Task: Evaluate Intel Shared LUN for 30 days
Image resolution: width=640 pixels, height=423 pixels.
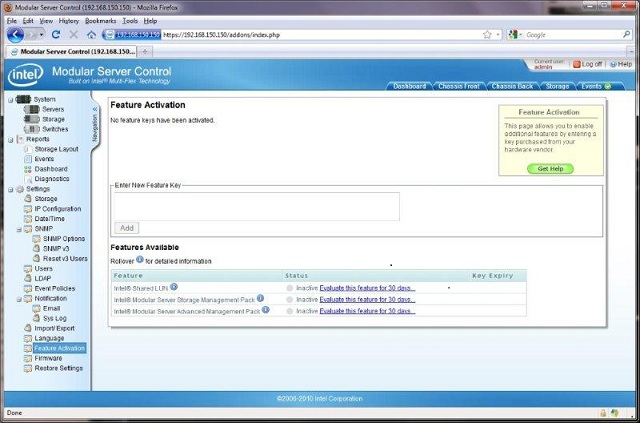Action: 367,288
